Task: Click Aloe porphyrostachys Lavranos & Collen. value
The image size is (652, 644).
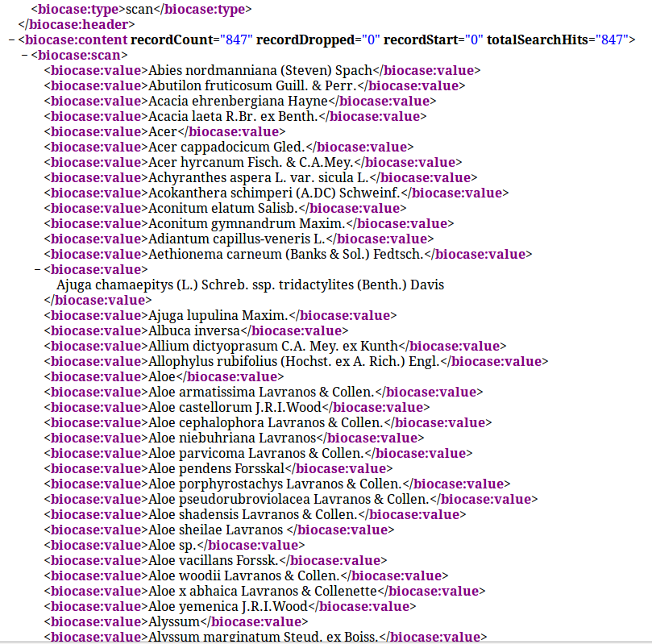Action: [277, 484]
